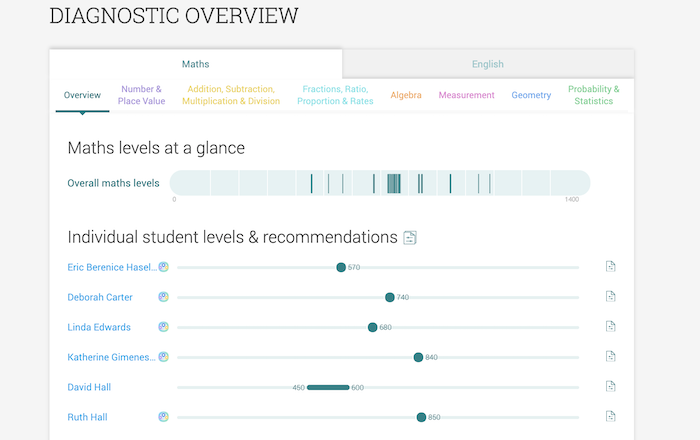Click the badge icon beside Linda Edwards
Screen dimensions: 700x440
tap(163, 327)
